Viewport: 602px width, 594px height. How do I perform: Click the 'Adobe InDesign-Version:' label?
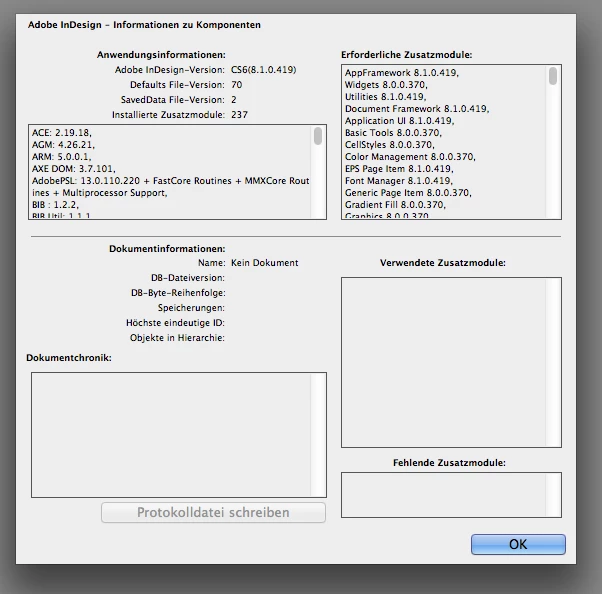coord(170,69)
